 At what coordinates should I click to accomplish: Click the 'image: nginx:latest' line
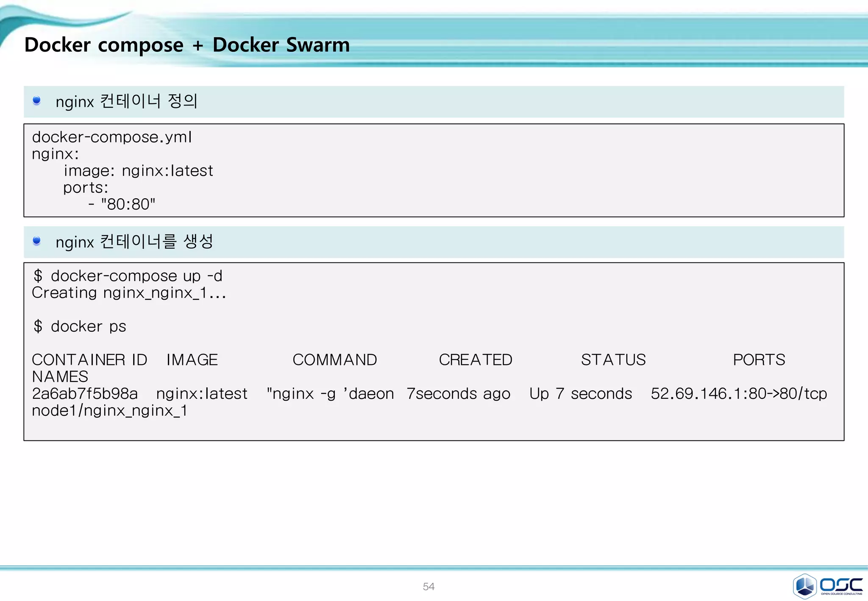point(138,171)
